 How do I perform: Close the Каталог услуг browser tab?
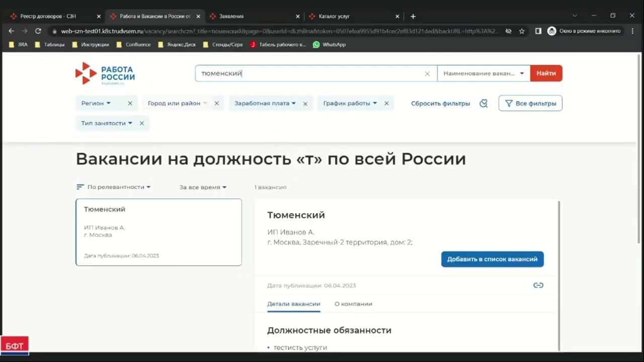(x=397, y=16)
